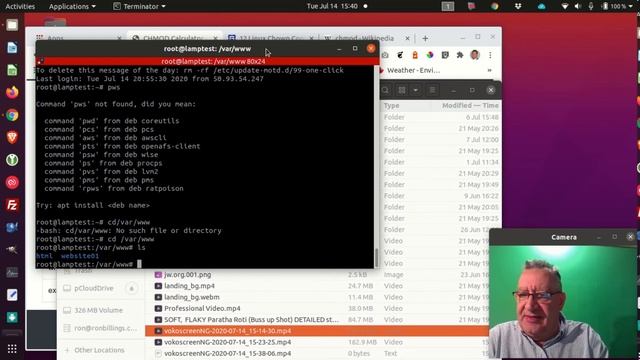Viewport: 640px width, 360px height.
Task: Open the Weather bookmark
Action: [x=410, y=70]
